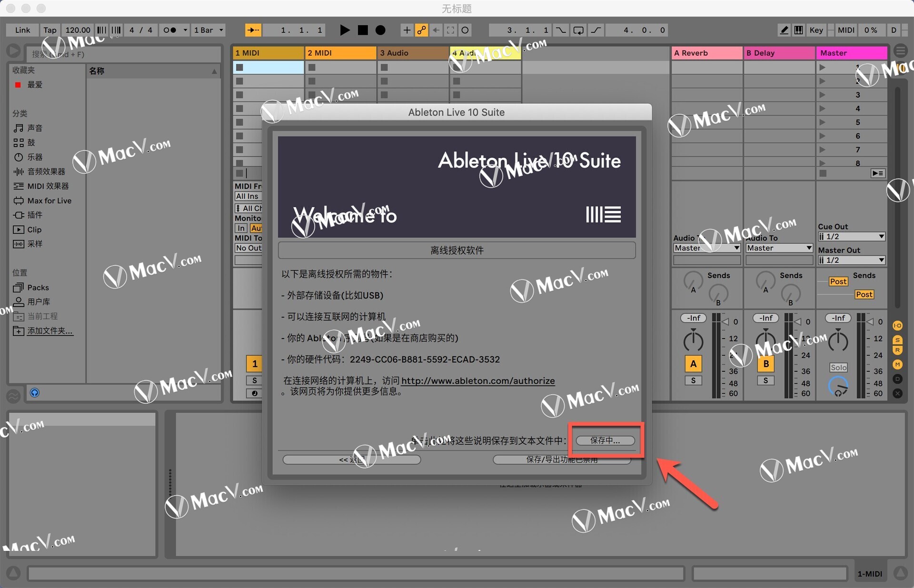
Task: Click the Stop button in transport
Action: (363, 30)
